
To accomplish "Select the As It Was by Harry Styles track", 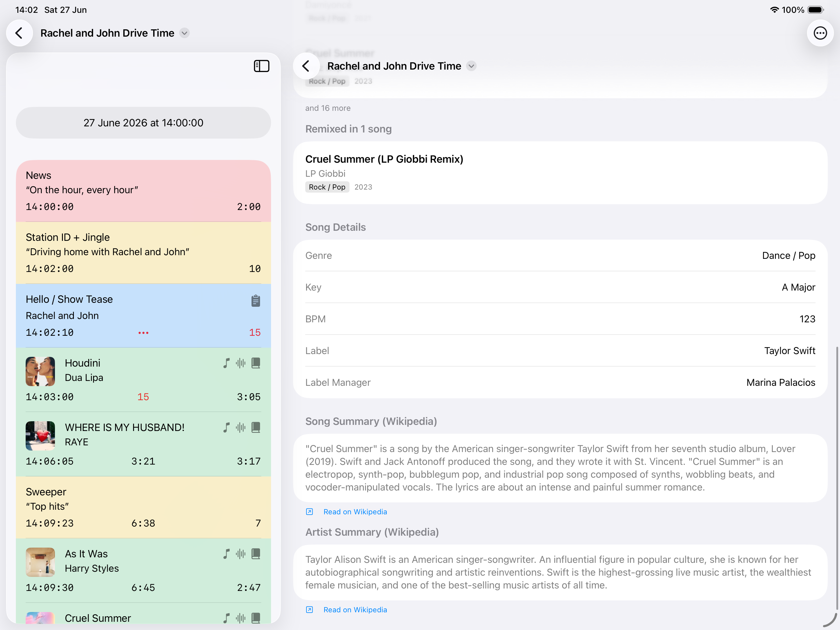I will click(x=143, y=570).
